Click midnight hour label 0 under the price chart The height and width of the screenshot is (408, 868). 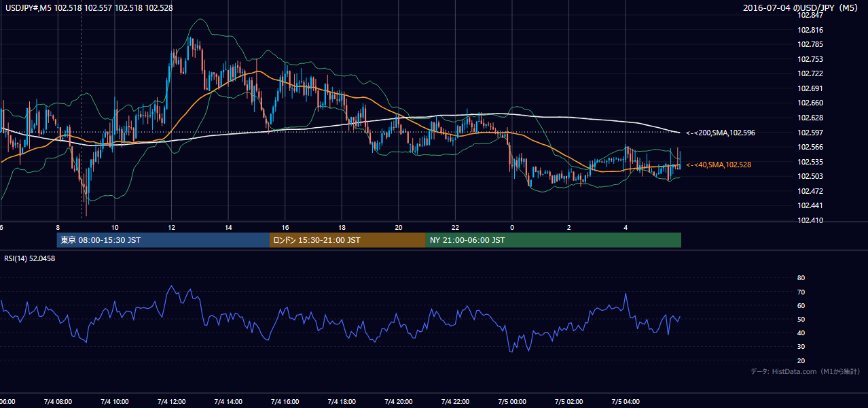point(512,227)
